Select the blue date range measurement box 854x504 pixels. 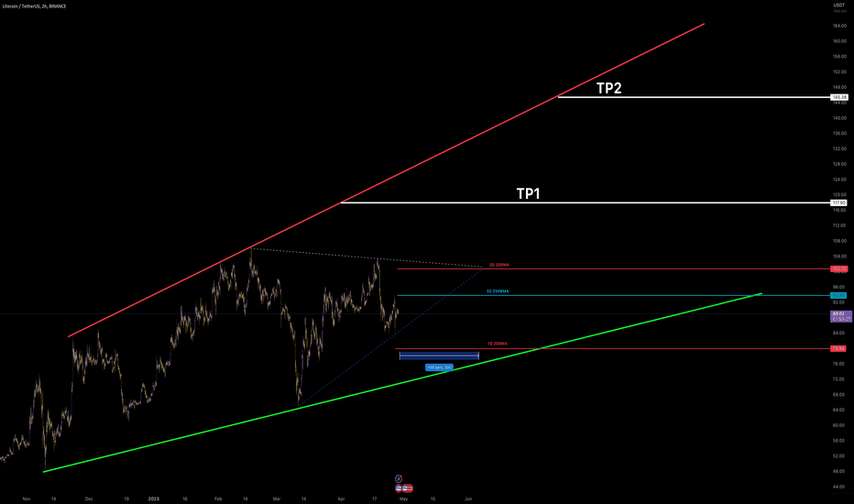point(439,356)
